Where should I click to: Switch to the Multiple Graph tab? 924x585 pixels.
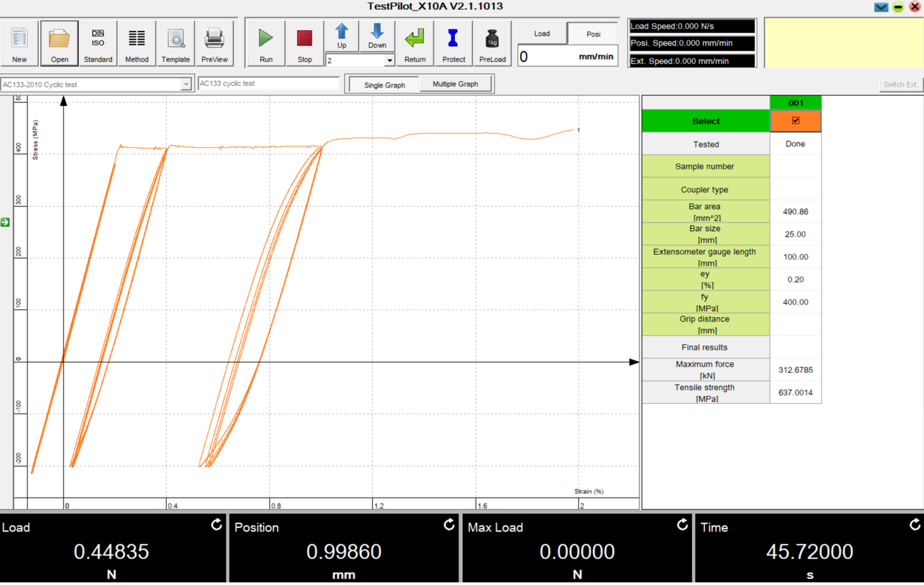tap(455, 84)
